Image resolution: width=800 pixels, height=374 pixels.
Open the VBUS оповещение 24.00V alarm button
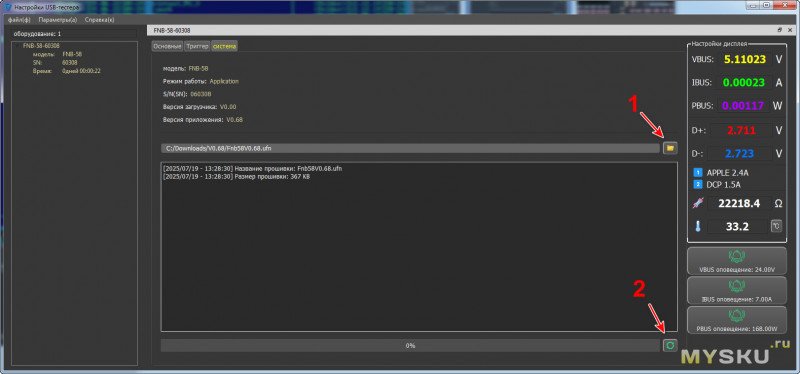pyautogui.click(x=737, y=261)
